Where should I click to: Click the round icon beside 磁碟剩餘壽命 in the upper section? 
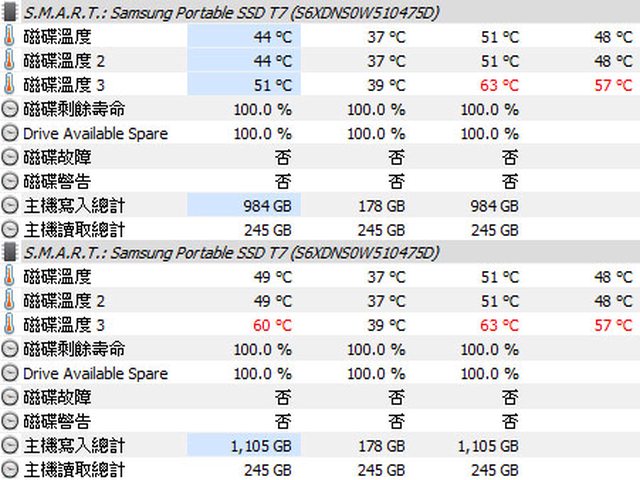(x=11, y=109)
